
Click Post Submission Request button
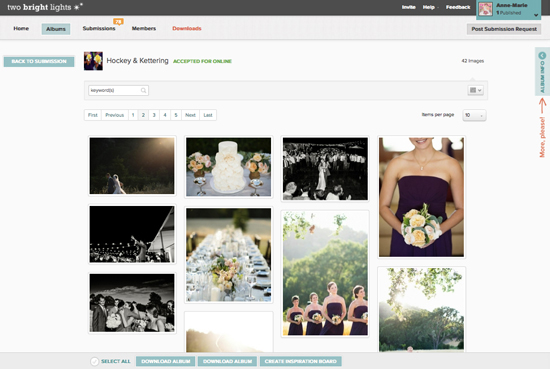(504, 29)
